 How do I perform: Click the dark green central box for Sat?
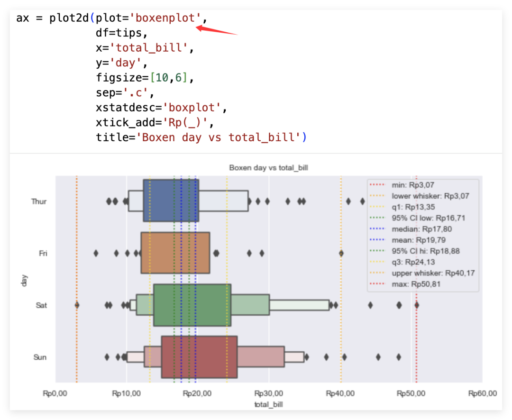192,305
